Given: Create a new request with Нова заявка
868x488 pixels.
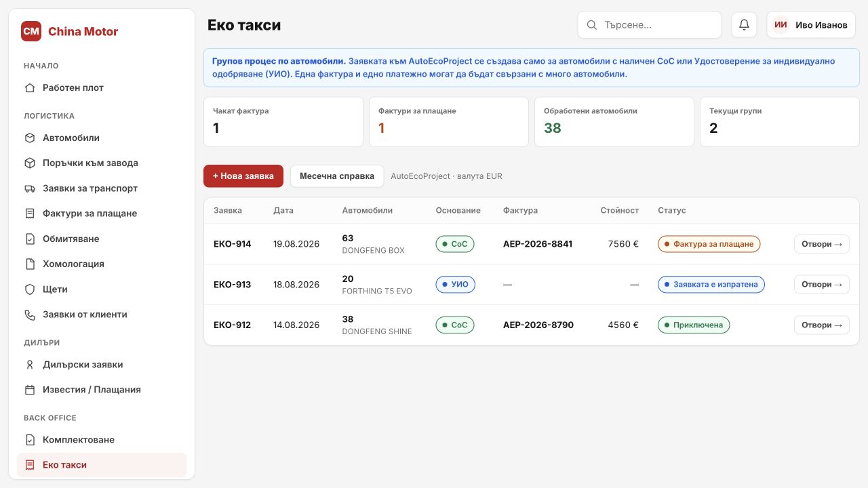Looking at the screenshot, I should tap(243, 176).
